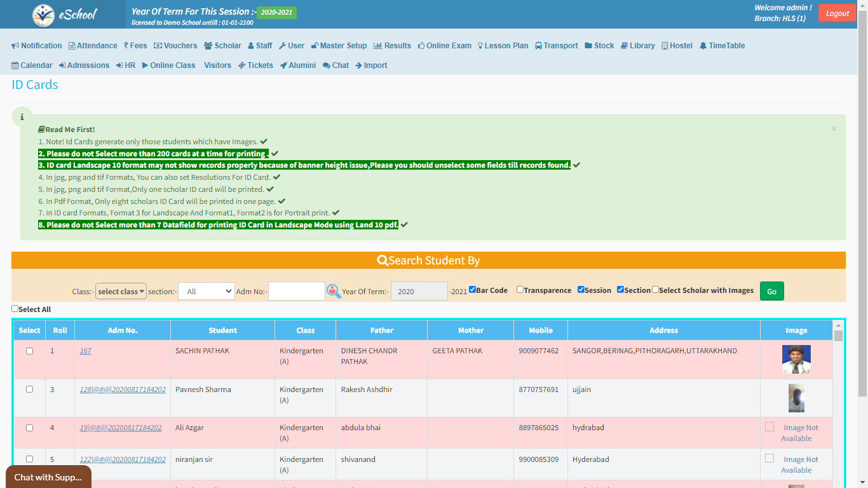The image size is (868, 488).
Task: Click the Logout button
Action: 837,13
